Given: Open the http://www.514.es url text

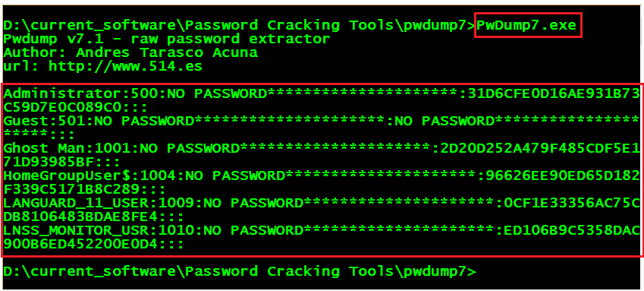Looking at the screenshot, I should (125, 66).
